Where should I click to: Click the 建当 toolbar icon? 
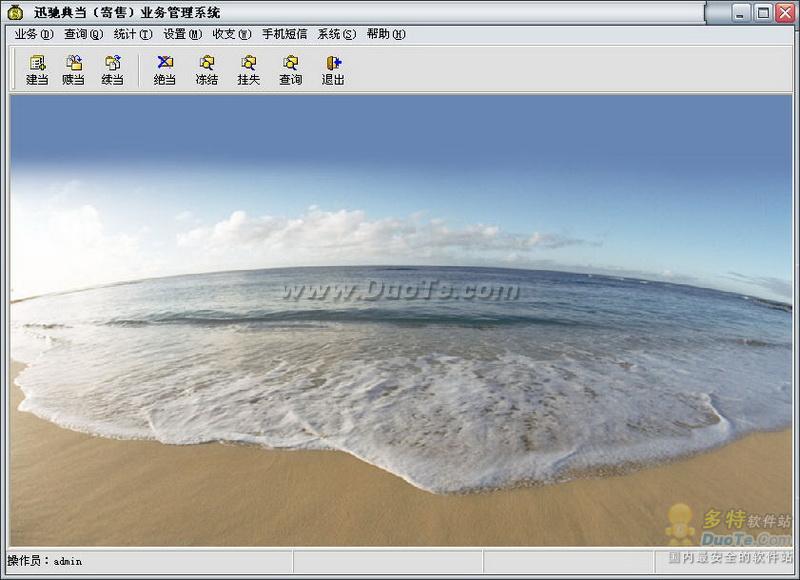[x=37, y=70]
